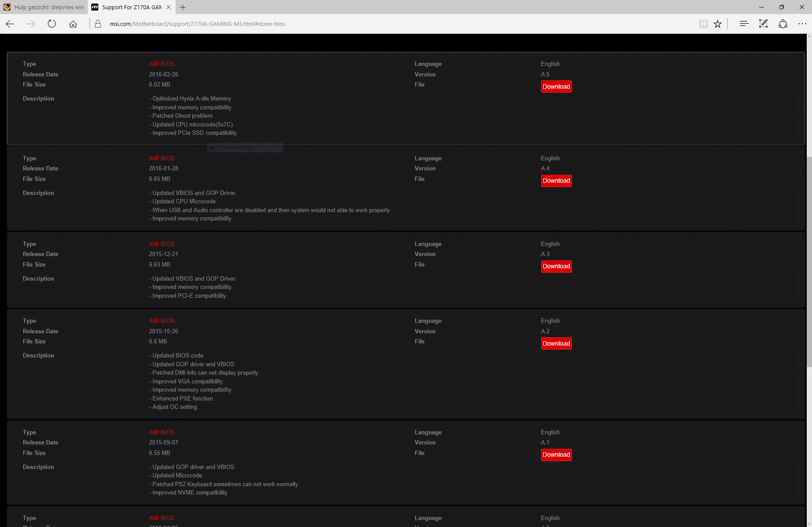Image resolution: width=812 pixels, height=527 pixels.
Task: Download BIOS version A.4
Action: (556, 180)
